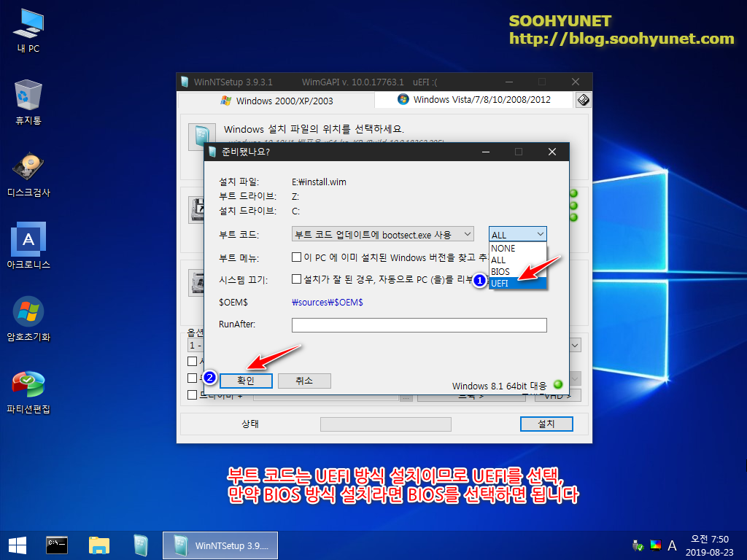The image size is (747, 560).
Task: Open the 파티션편집 partition editor icon
Action: click(28, 392)
